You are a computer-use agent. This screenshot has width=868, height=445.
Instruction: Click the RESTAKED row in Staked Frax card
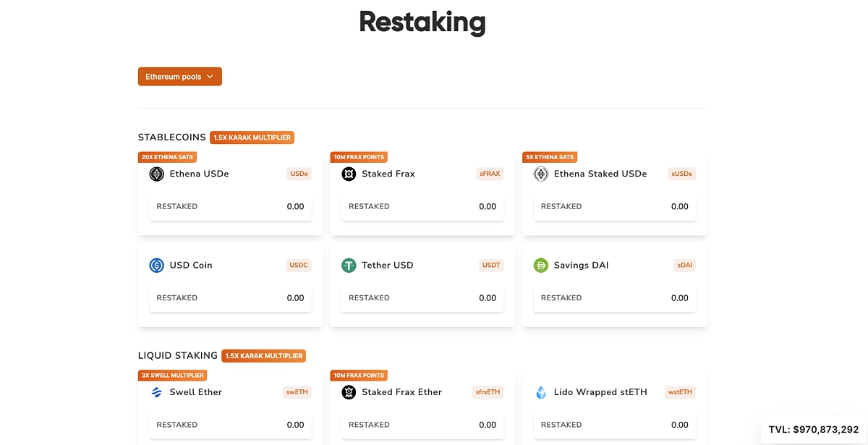(x=422, y=207)
